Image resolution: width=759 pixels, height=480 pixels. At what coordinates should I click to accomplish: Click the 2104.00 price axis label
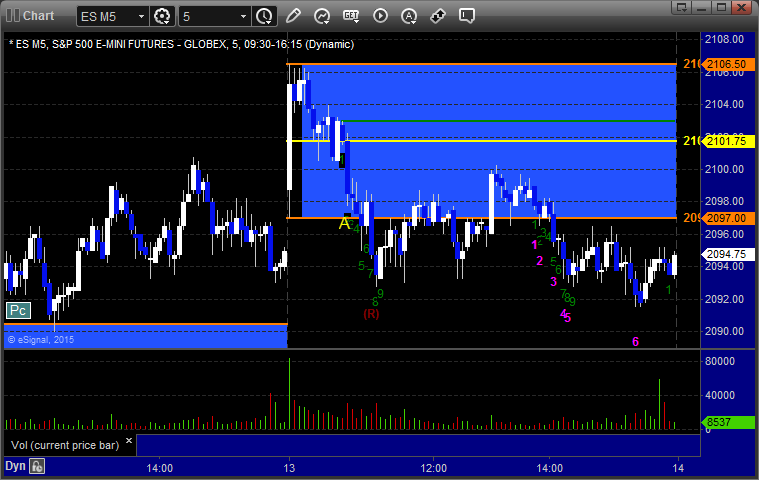(724, 104)
